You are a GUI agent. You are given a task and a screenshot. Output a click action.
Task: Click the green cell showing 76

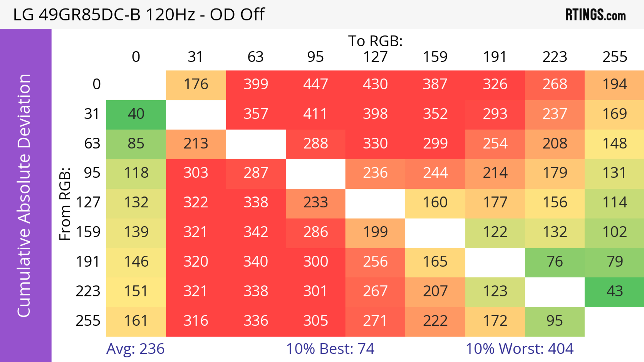554,262
